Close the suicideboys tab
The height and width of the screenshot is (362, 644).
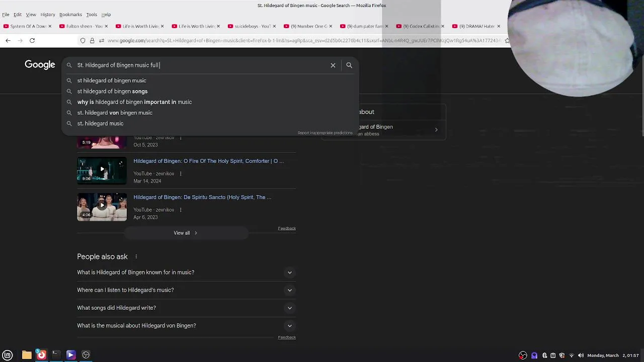tap(274, 26)
